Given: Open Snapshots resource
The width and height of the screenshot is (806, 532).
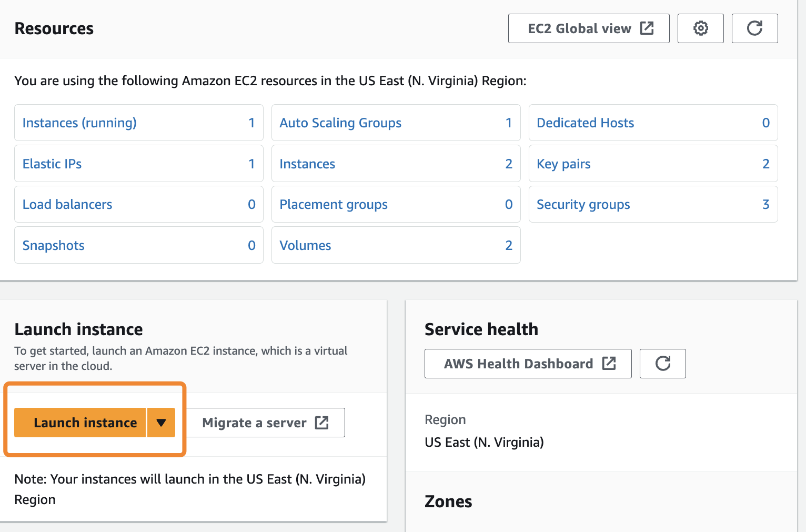Looking at the screenshot, I should pyautogui.click(x=54, y=245).
